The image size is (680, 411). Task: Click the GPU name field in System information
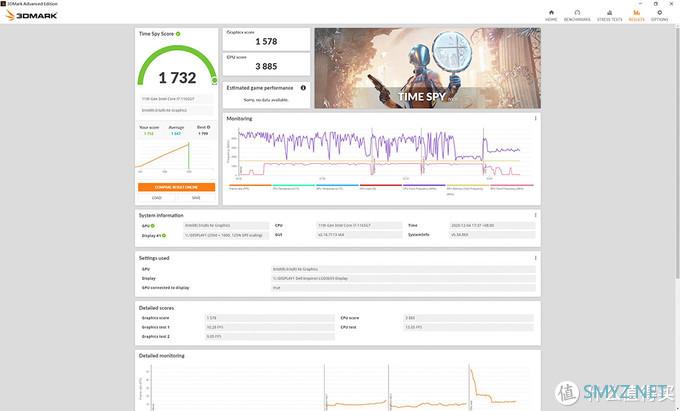(x=226, y=225)
